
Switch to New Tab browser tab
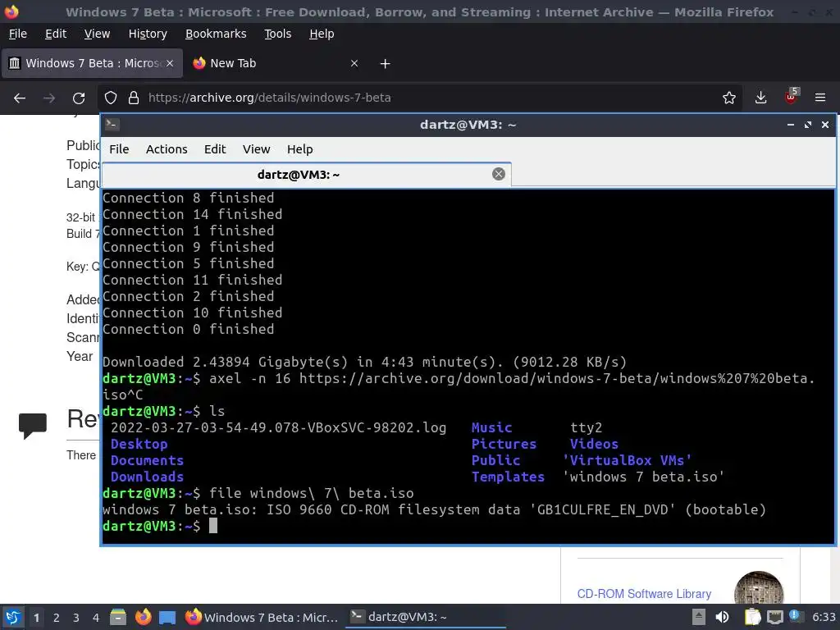[276, 63]
